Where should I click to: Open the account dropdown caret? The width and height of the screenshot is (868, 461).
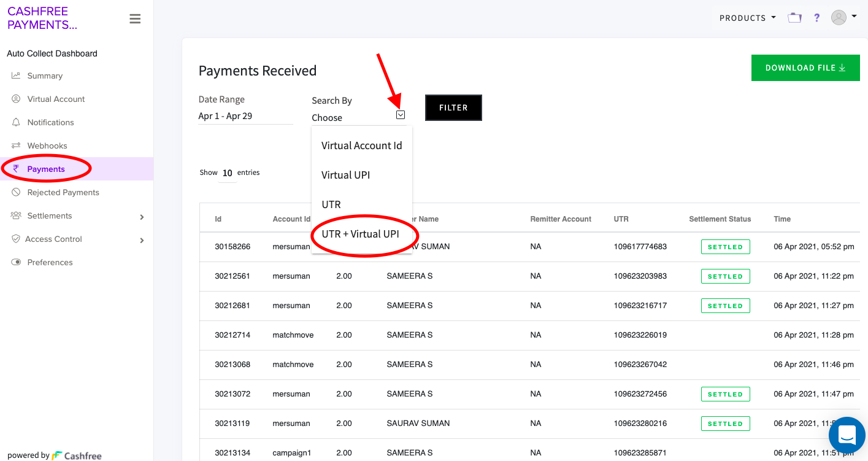(x=854, y=17)
